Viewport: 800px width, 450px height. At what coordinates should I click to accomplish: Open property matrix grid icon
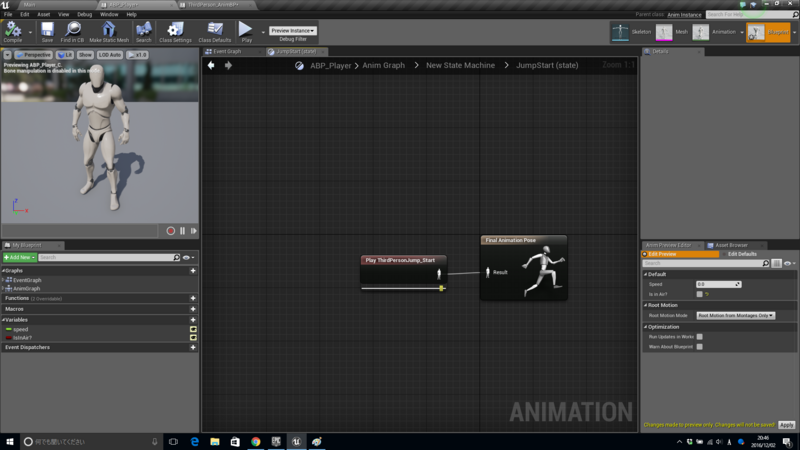point(777,263)
